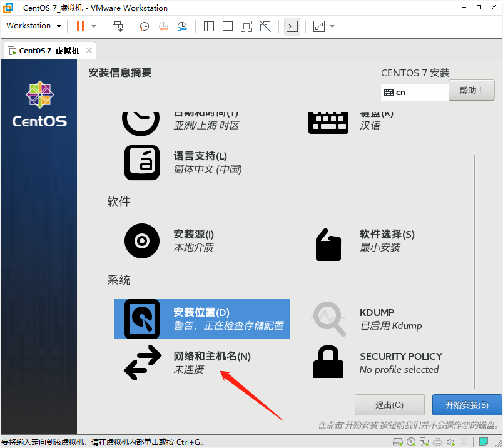The height and width of the screenshot is (448, 503).
Task: Click the 语言支持(L) label
Action: pos(200,156)
